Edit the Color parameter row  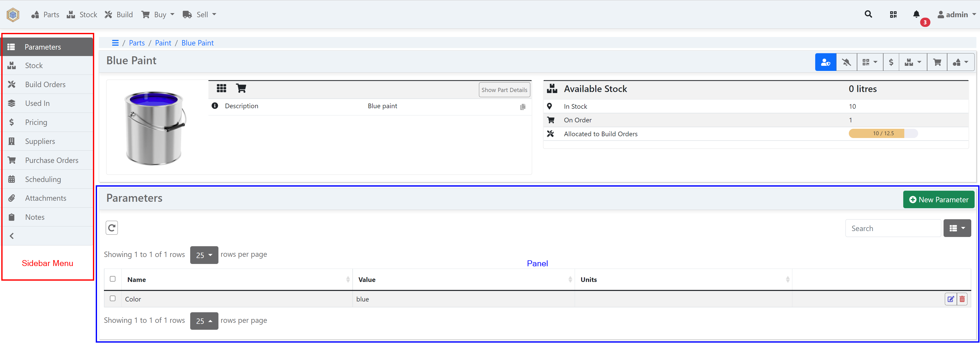950,299
